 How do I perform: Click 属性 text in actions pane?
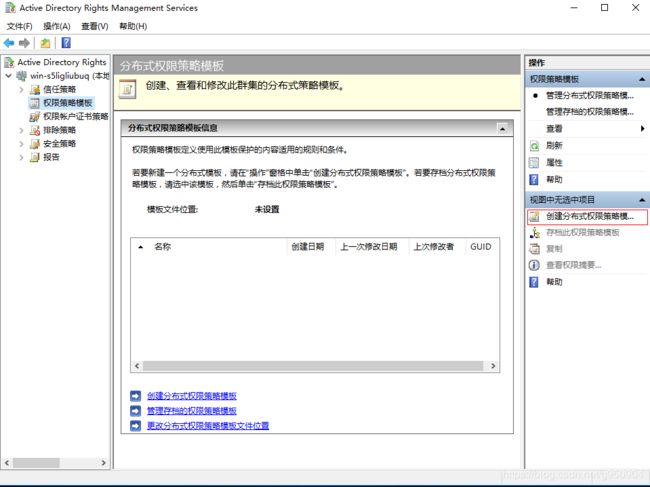554,162
